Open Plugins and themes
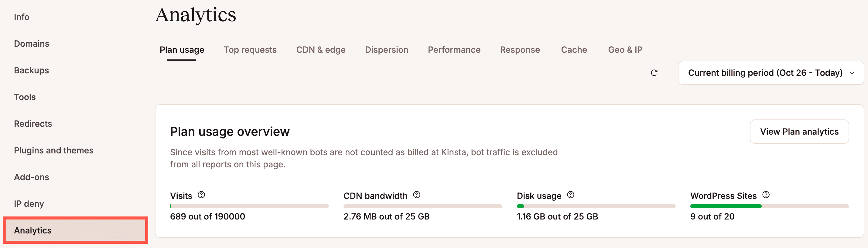Viewport: 868px width, 248px height. pos(54,150)
